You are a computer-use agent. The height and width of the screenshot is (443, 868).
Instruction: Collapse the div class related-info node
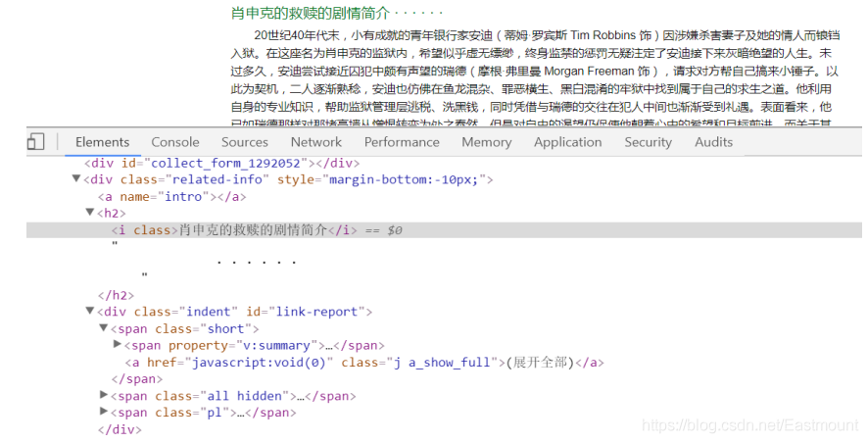coord(76,178)
